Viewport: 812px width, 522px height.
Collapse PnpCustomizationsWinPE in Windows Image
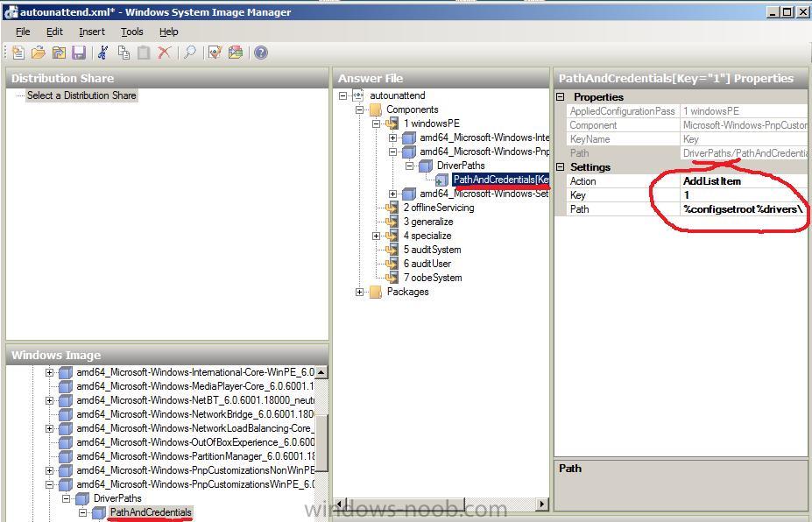(x=49, y=484)
